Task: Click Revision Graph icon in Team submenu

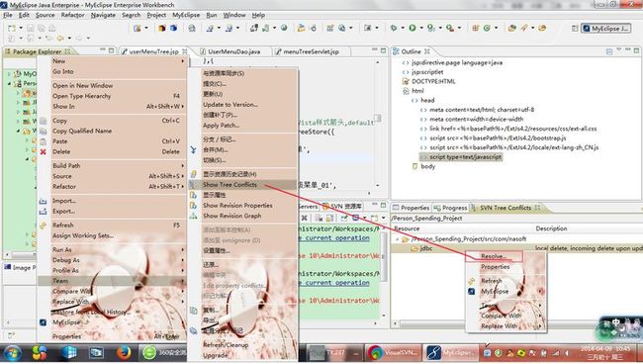Action: (x=193, y=216)
